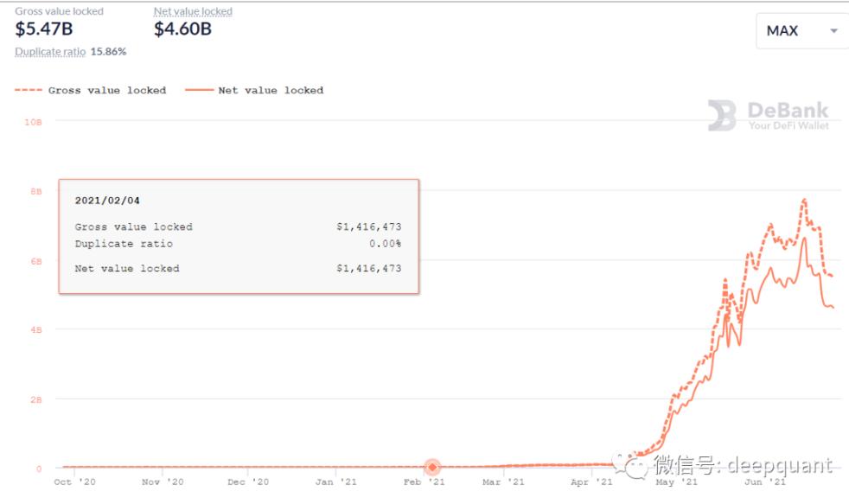Toggle the Net value locked legend label
Image resolution: width=849 pixels, height=504 pixels.
(271, 90)
